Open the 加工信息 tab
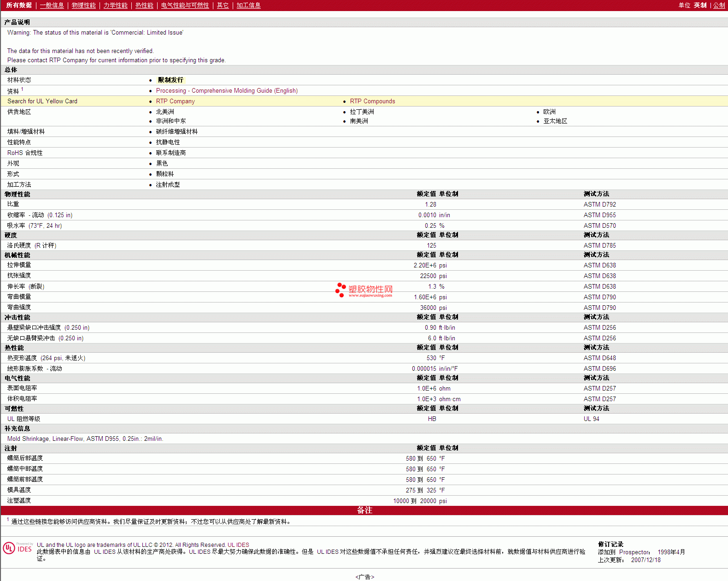Screen dimensions: 728x581 tap(248, 6)
